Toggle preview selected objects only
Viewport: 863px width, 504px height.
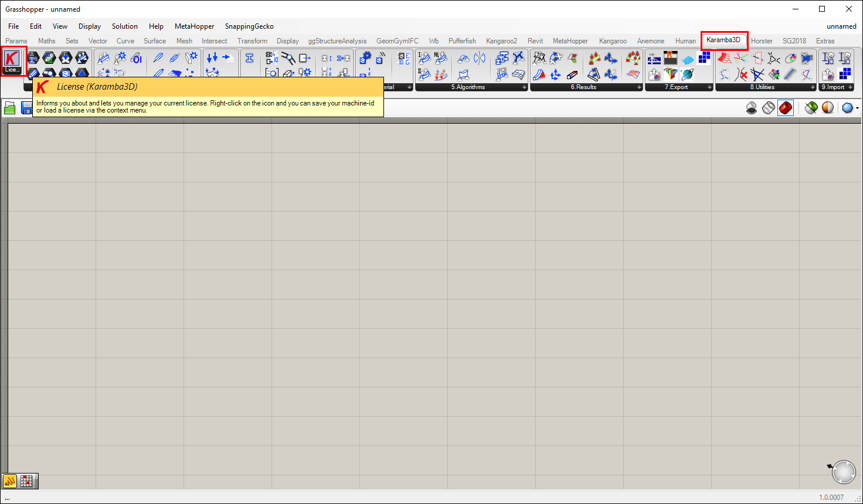click(x=811, y=108)
